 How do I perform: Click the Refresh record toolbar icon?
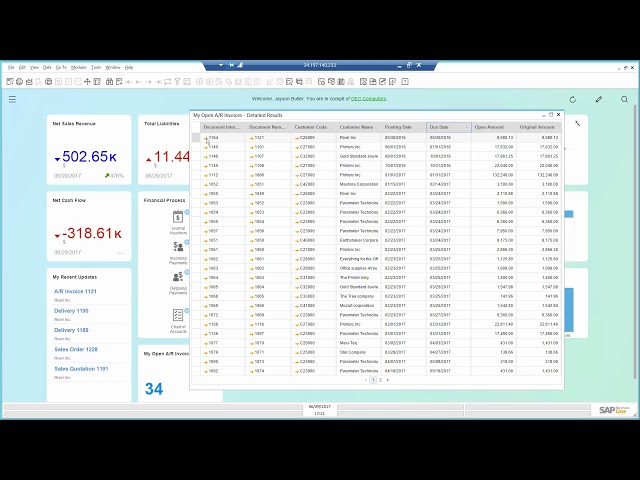click(x=168, y=82)
